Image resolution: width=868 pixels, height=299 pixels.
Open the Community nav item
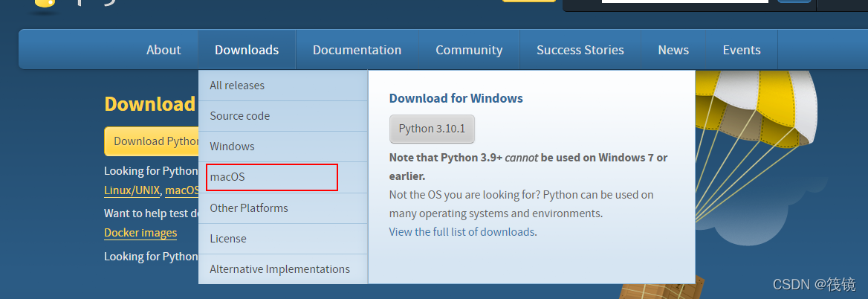pos(469,50)
